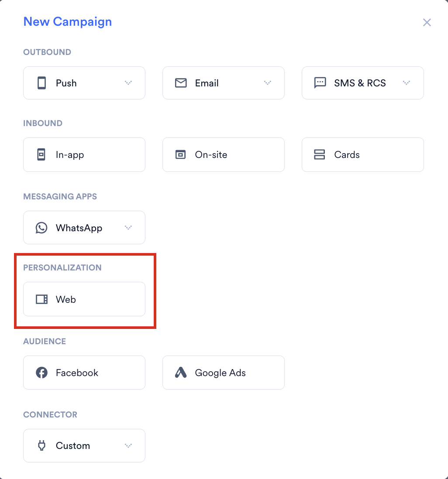Screen dimensions: 448x479
Task: Click the In-app device icon
Action: 41,154
